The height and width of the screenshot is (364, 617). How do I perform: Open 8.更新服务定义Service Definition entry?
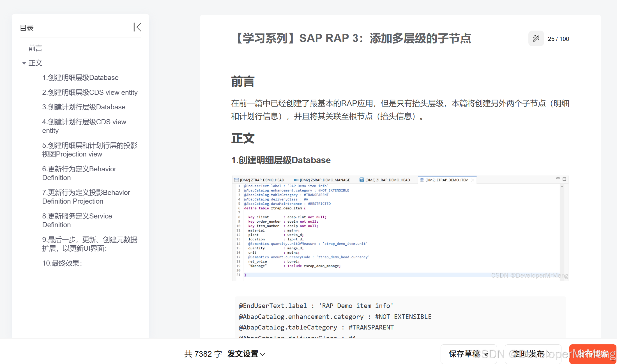coord(77,220)
